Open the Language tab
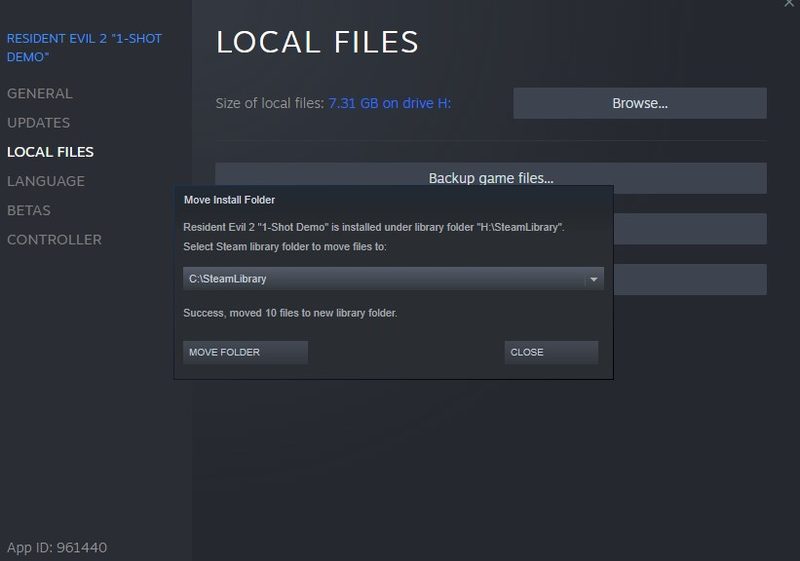Image resolution: width=800 pixels, height=561 pixels. pyautogui.click(x=46, y=181)
